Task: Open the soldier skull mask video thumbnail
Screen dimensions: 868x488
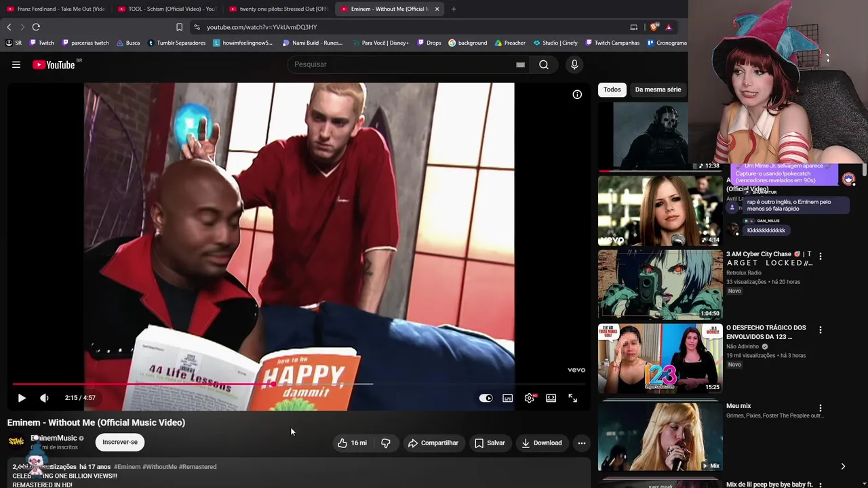Action: (643, 136)
